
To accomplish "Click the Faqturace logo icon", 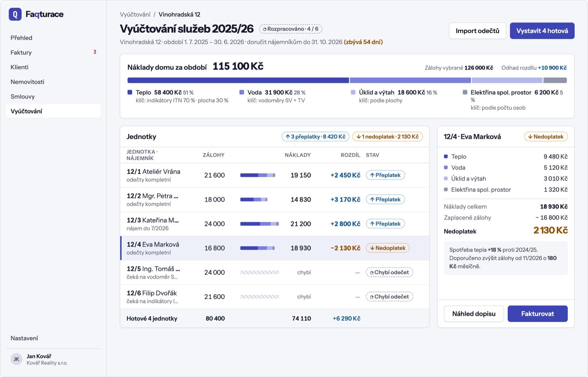I will (x=15, y=14).
